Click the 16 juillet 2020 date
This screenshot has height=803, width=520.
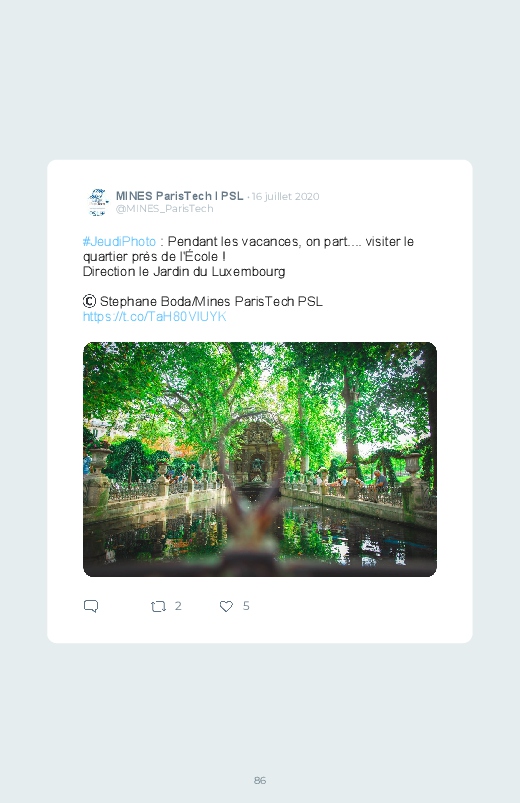pyautogui.click(x=285, y=197)
